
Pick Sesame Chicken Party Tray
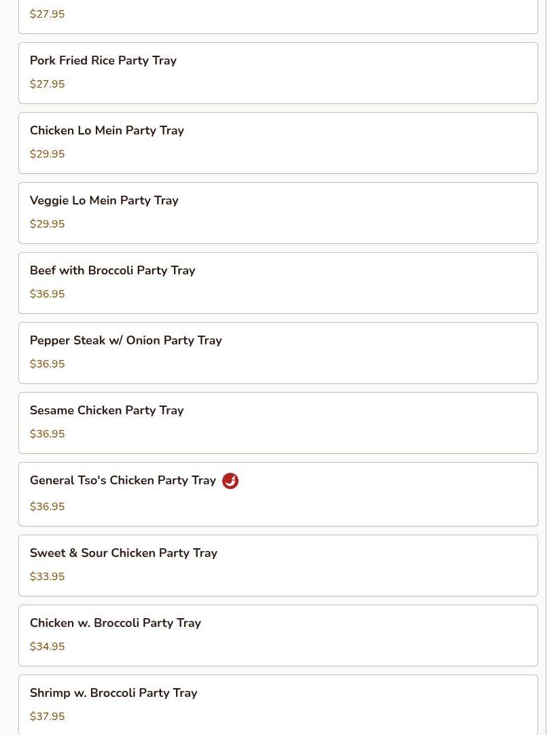(x=107, y=410)
